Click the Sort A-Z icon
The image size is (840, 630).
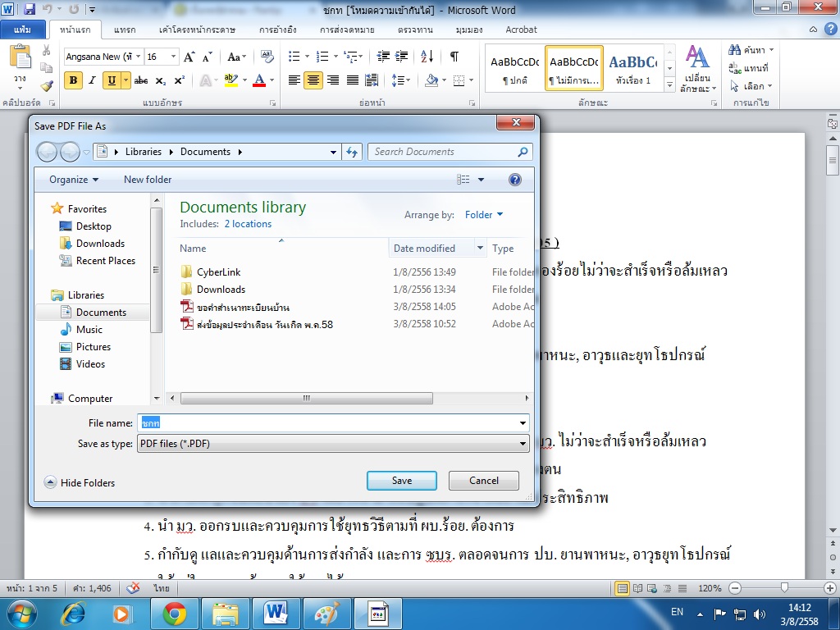(427, 57)
